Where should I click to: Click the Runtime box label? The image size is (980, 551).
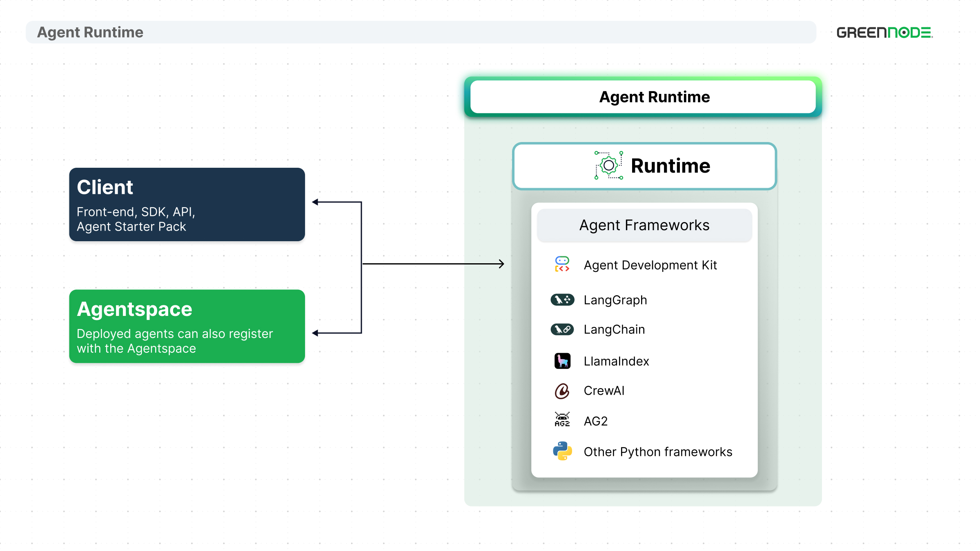[670, 166]
